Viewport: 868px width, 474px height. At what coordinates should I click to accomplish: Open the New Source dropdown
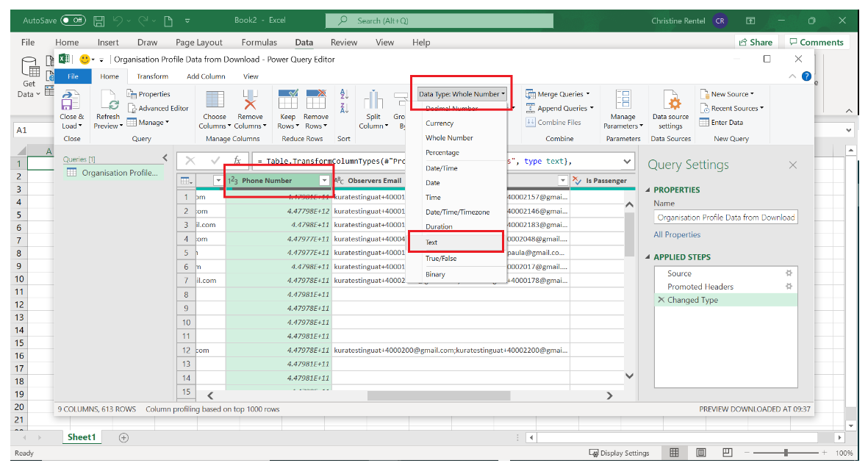tap(727, 94)
